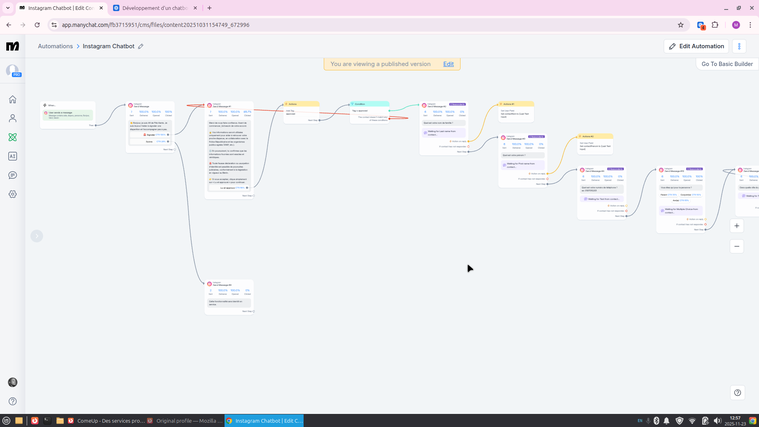Open the Automation section in sidebar
Viewport: 759px width, 427px height.
pyautogui.click(x=12, y=138)
